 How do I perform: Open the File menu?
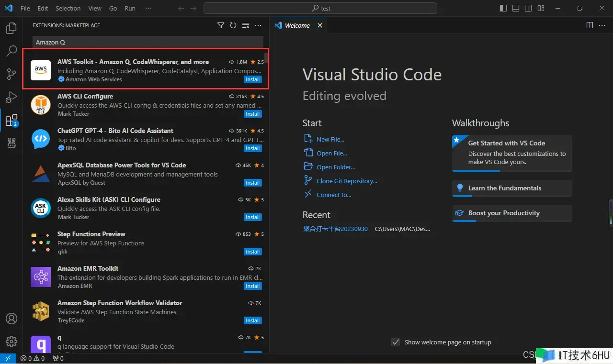point(25,8)
